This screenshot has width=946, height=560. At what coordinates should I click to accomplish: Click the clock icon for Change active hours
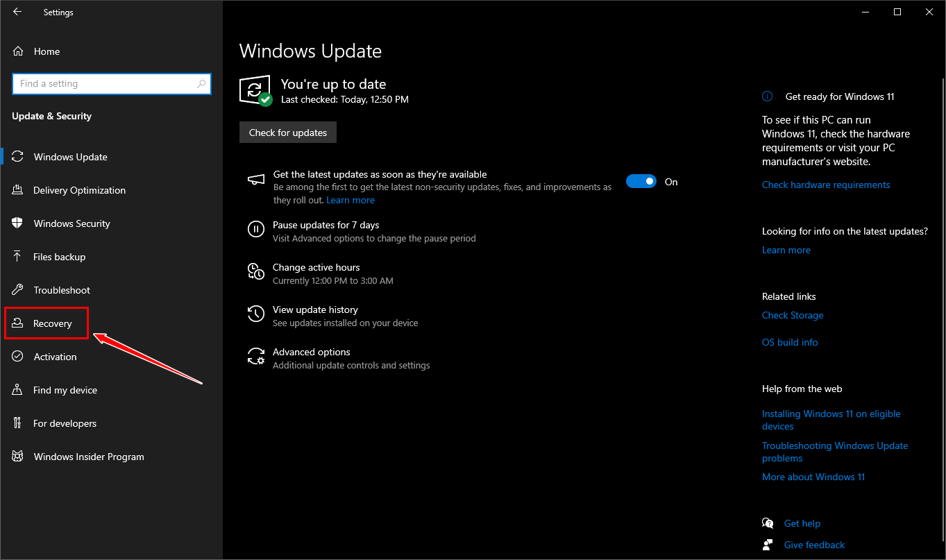coord(256,271)
